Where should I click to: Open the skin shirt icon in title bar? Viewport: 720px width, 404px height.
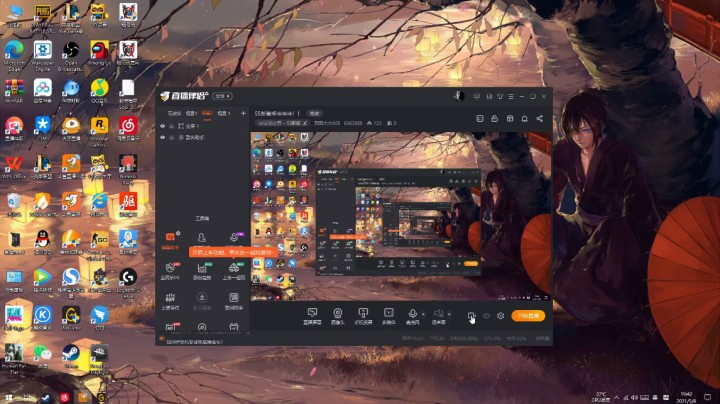tap(500, 96)
